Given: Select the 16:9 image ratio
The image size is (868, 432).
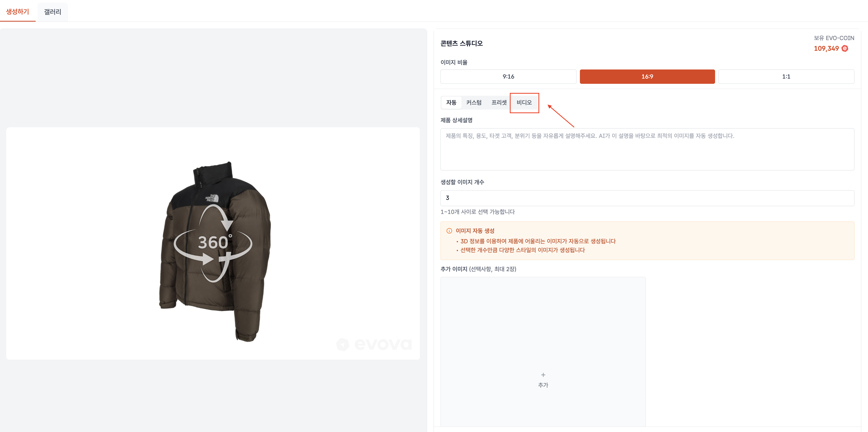Looking at the screenshot, I should coord(647,77).
